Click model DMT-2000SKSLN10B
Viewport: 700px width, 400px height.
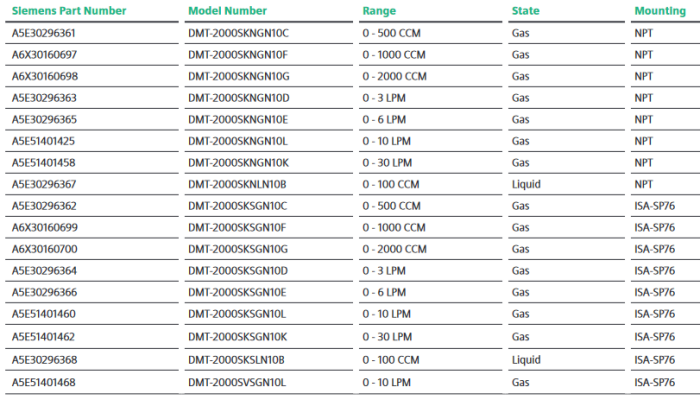click(x=237, y=359)
